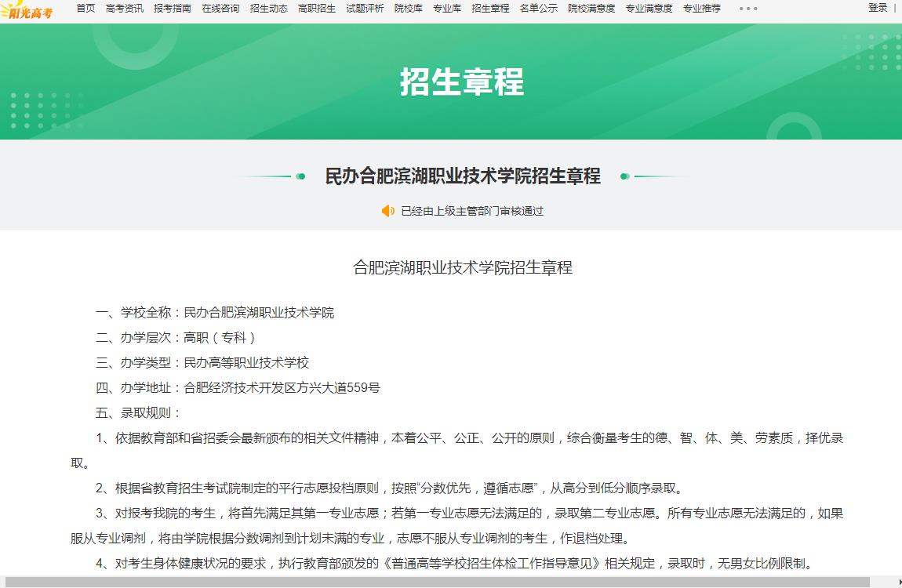Click heading 民办合肥滨湖职业技术学院招生章程
Image resolution: width=902 pixels, height=588 pixels.
[463, 176]
